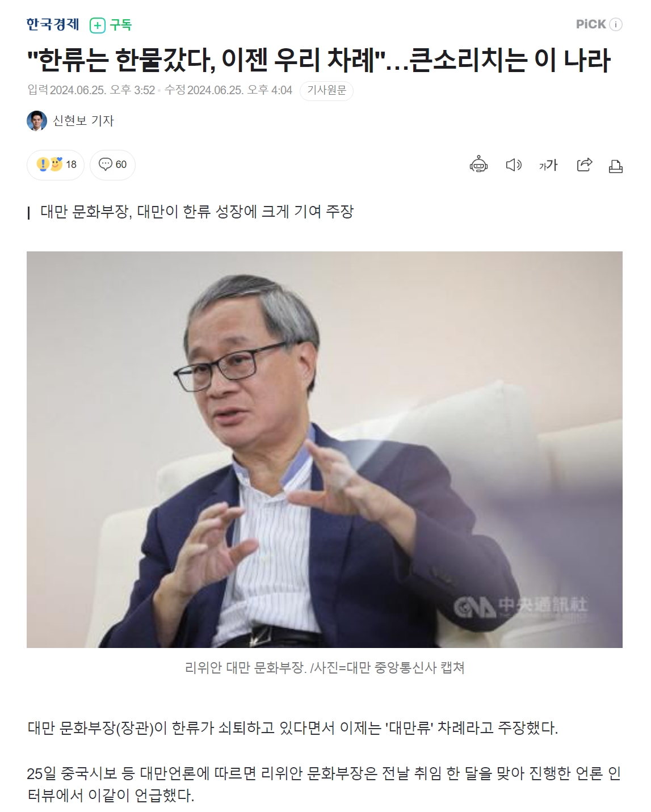Click the reporter's profile avatar
651x812 pixels.
click(x=37, y=121)
